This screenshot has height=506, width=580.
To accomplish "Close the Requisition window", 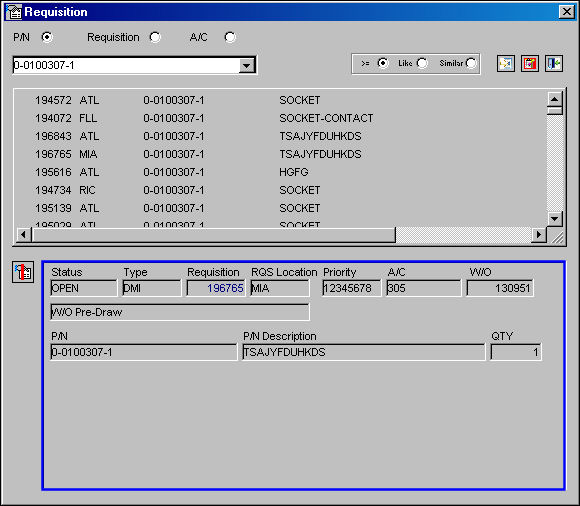I will [567, 12].
